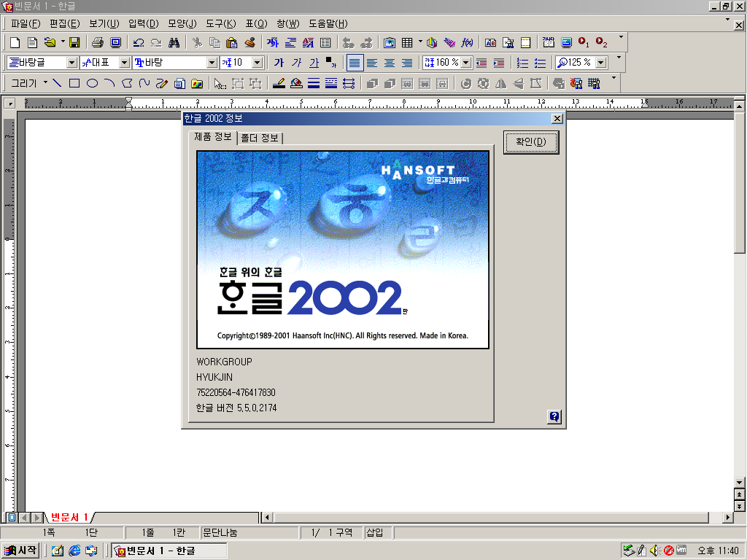The image size is (747, 560).
Task: Expand the 125% zoom dropdown
Action: (601, 63)
